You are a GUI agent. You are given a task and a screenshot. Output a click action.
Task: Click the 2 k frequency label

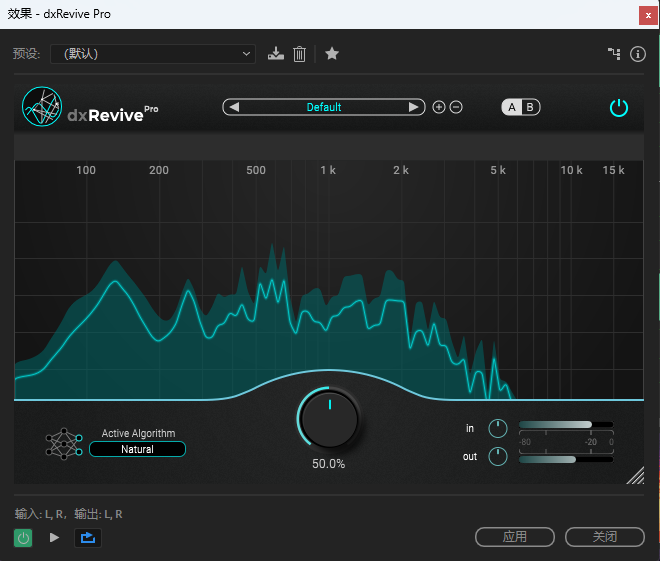tap(401, 170)
